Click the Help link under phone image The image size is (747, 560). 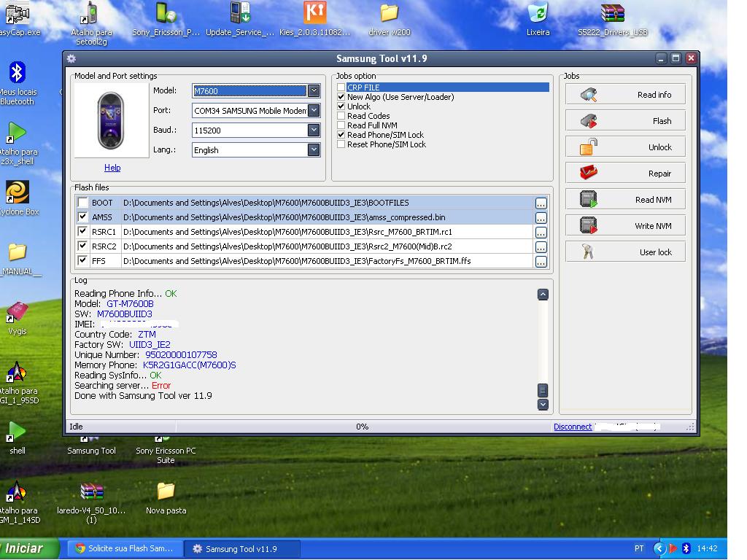point(112,168)
